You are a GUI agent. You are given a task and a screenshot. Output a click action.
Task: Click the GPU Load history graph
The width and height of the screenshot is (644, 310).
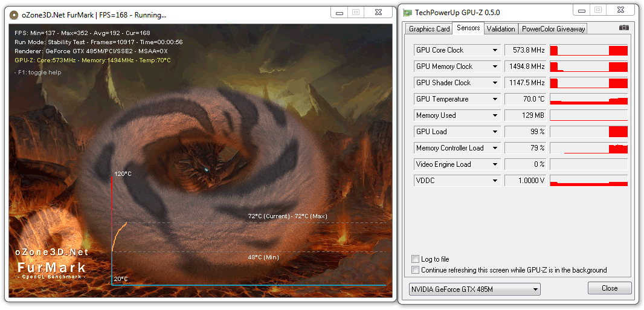(x=589, y=132)
